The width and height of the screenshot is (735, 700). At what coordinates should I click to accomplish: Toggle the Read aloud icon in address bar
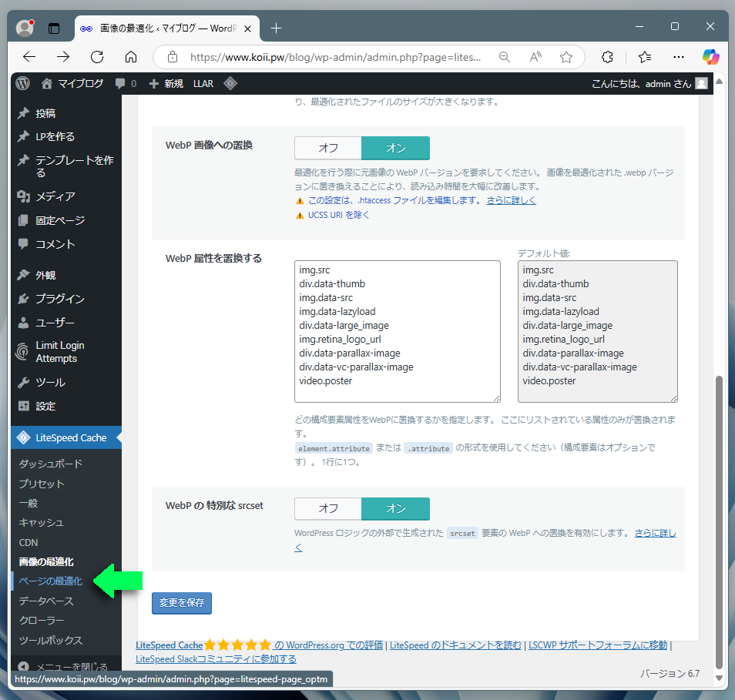point(535,57)
